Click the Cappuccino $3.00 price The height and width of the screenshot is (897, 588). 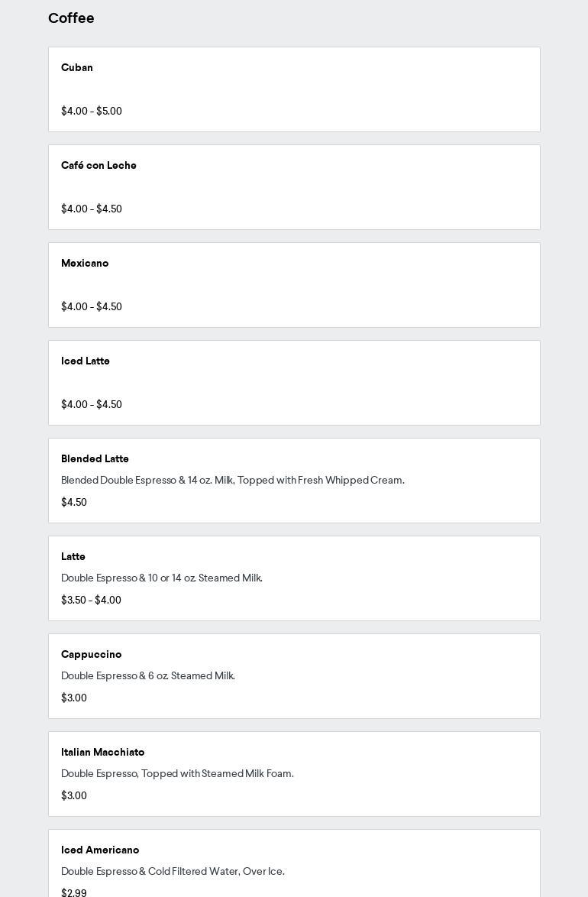[74, 698]
